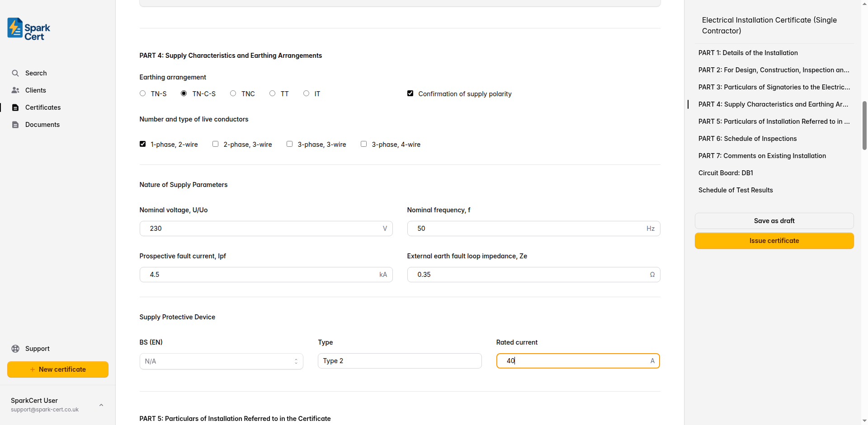Click the Search magnifier icon in sidebar
Image resolution: width=868 pixels, height=425 pixels.
click(x=15, y=73)
